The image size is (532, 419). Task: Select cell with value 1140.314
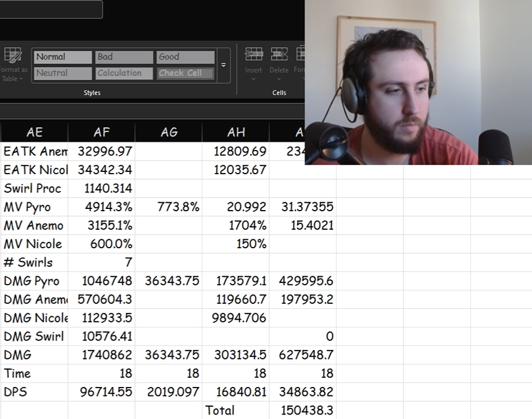(x=102, y=188)
